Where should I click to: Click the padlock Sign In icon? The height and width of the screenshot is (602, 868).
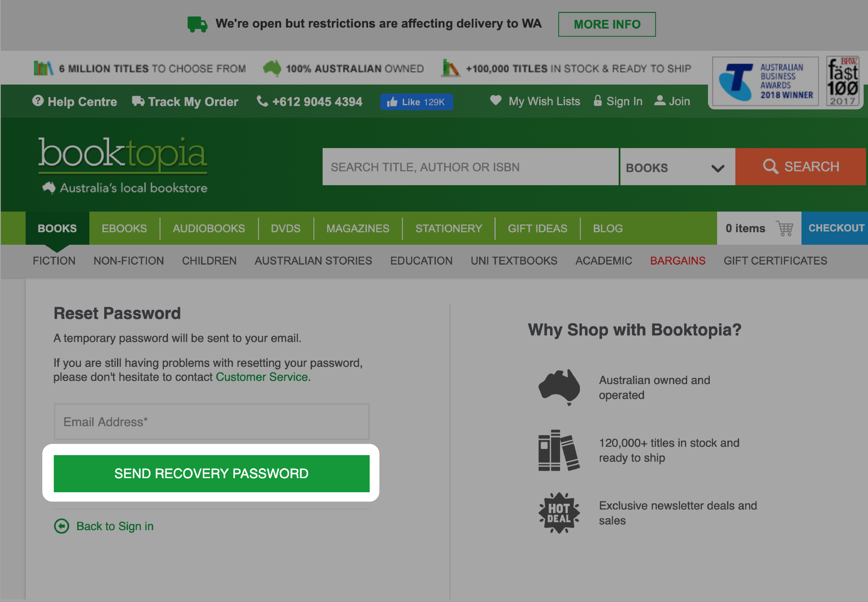coord(598,100)
